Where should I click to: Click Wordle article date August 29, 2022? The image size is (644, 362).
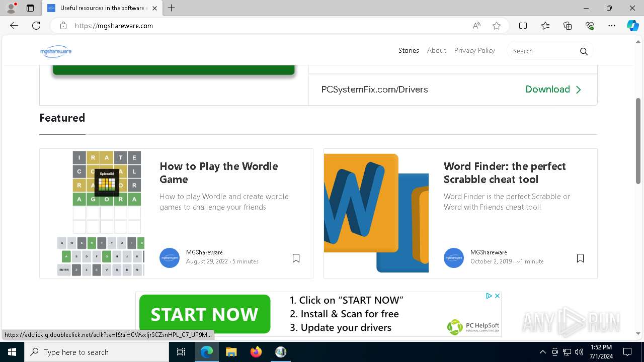207,261
